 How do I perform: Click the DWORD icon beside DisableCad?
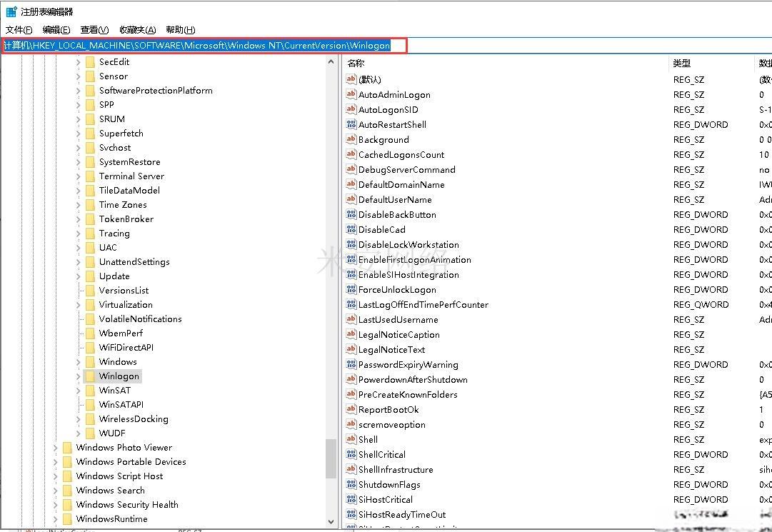351,229
